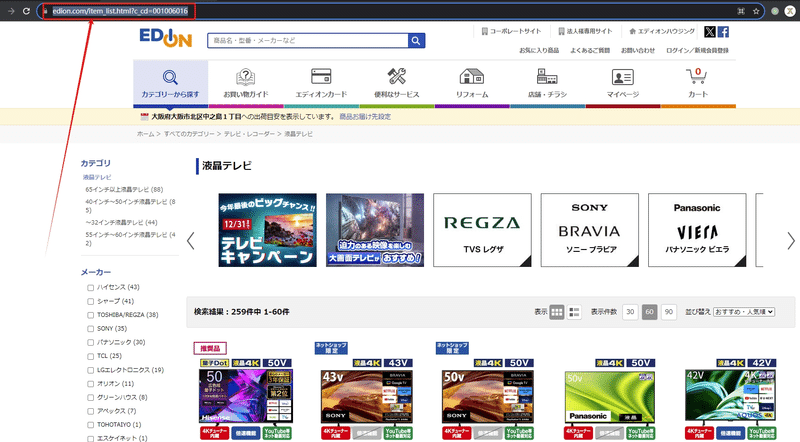Select 〜32インチ液晶テレビ (44) category
Image resolution: width=800 pixels, height=442 pixels.
(121, 223)
